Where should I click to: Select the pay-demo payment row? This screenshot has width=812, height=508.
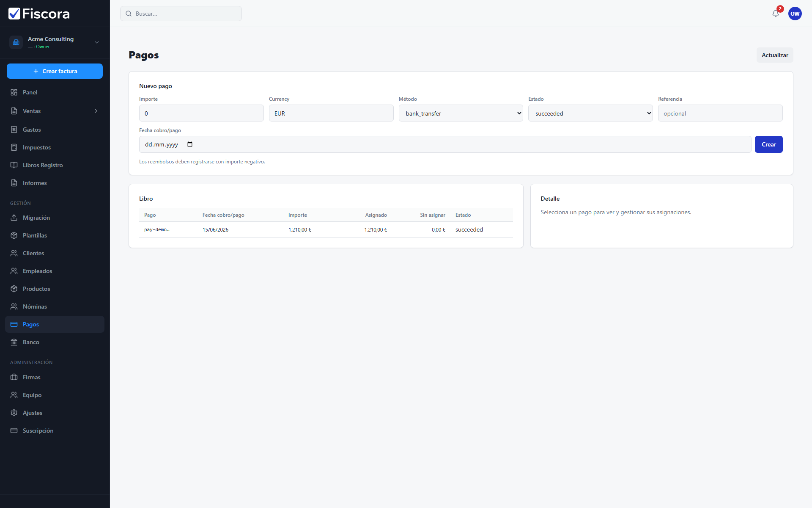coord(326,229)
